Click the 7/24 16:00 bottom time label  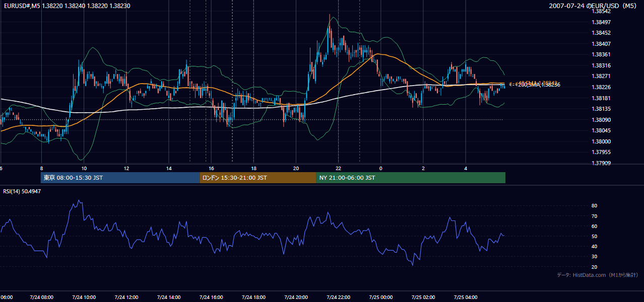tap(212, 297)
